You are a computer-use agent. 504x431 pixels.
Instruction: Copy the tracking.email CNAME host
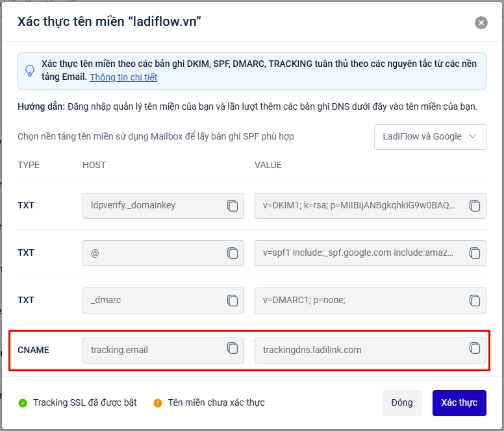233,348
